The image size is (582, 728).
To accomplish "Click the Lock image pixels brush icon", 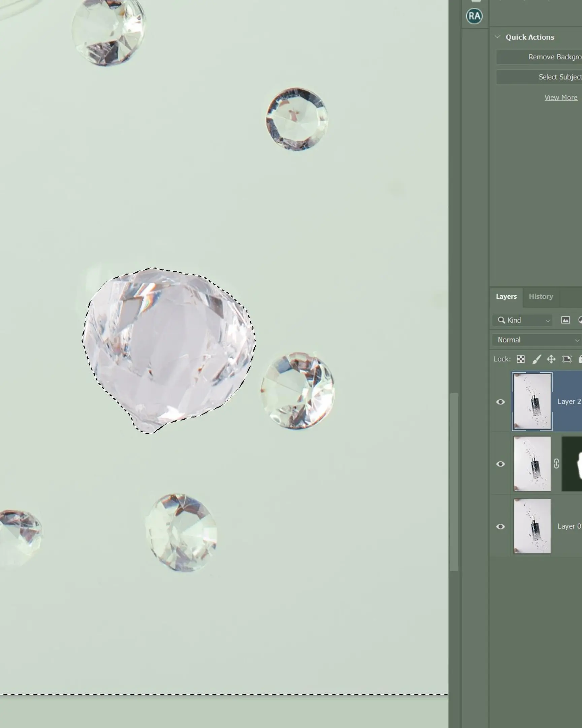I will 538,359.
